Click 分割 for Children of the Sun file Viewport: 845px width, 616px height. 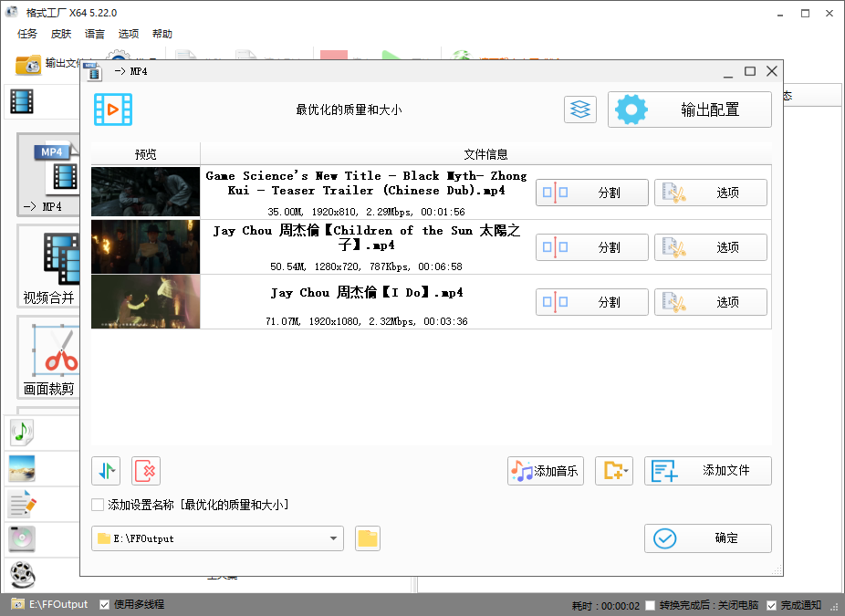[x=591, y=247]
